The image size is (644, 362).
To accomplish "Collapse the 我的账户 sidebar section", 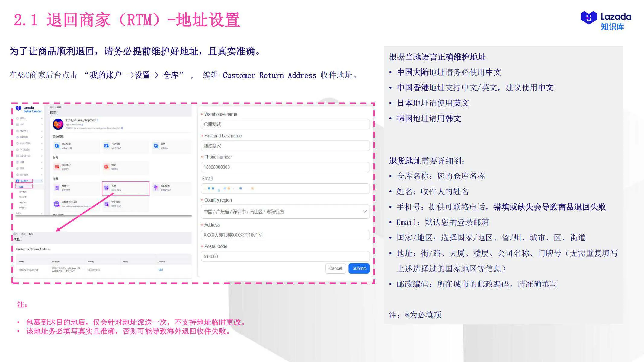I will pos(42,181).
